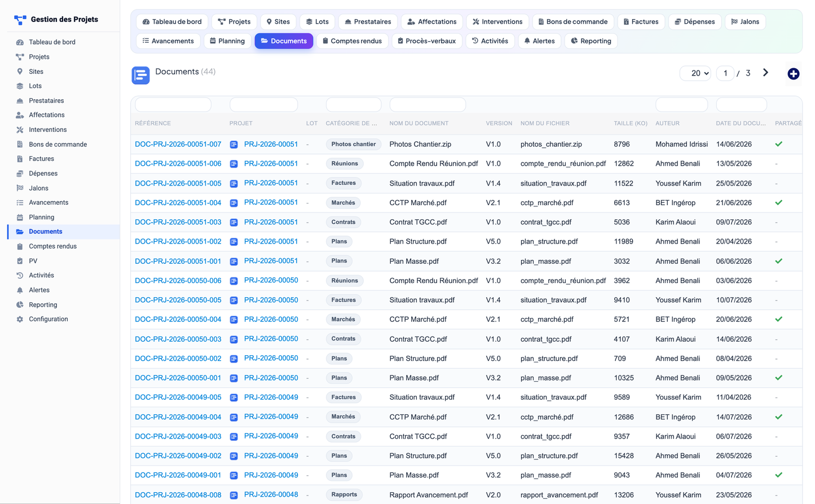Click the Rapports category badge
Screen dimensions: 815x504
[344, 495]
